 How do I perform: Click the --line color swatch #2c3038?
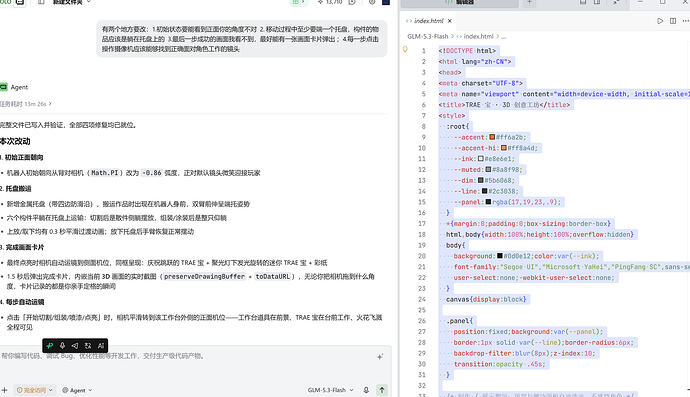[x=484, y=191]
